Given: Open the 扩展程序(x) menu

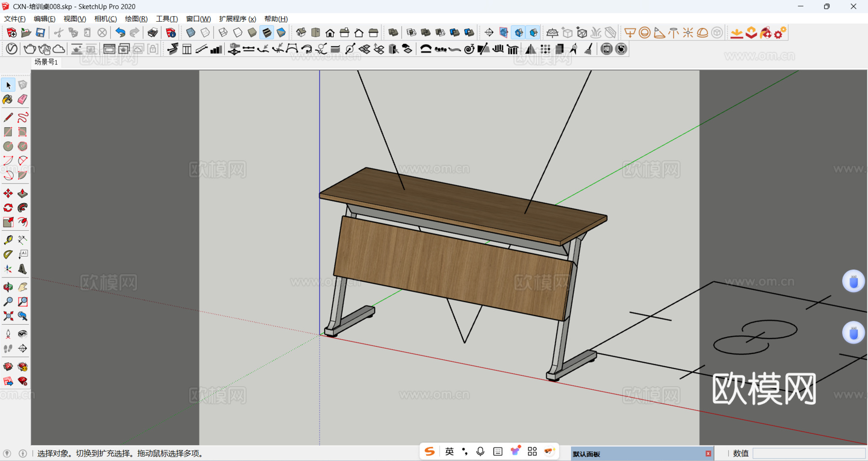Looking at the screenshot, I should (237, 19).
